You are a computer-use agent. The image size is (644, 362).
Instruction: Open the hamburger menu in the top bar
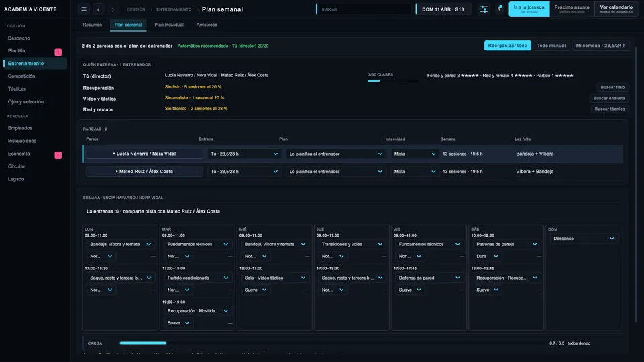click(x=84, y=9)
